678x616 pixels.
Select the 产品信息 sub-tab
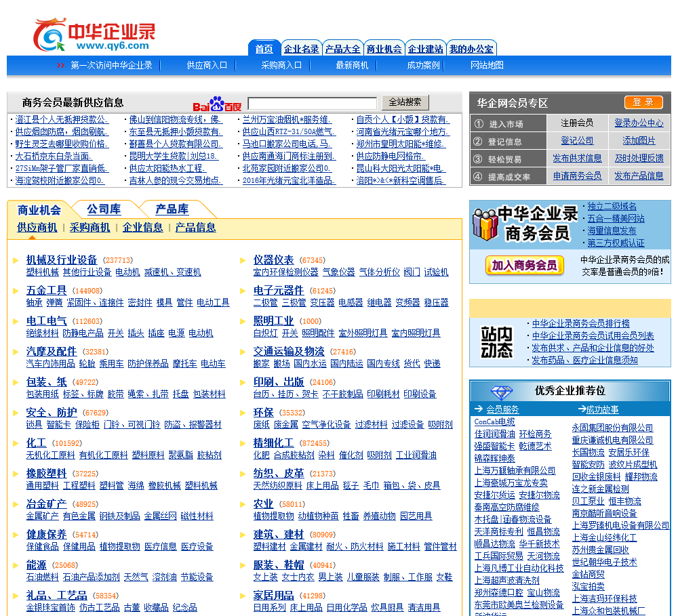195,228
